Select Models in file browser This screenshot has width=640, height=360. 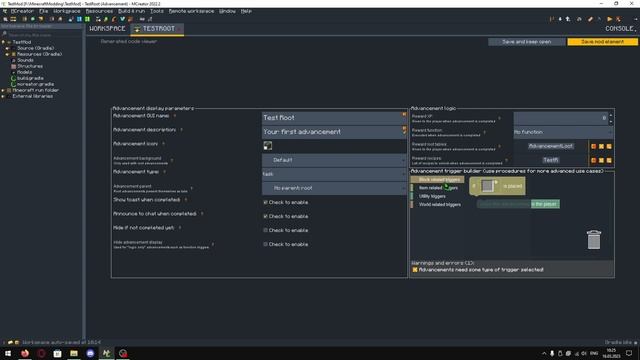click(24, 72)
